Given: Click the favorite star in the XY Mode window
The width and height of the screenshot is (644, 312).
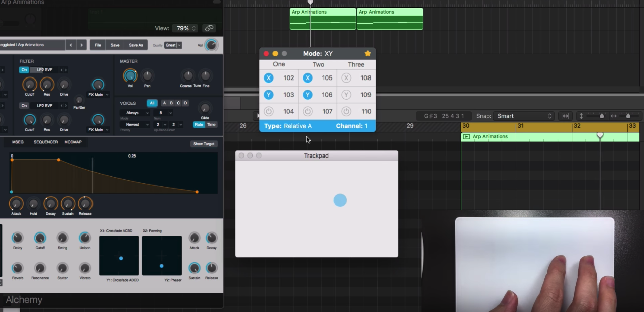Looking at the screenshot, I should click(367, 53).
